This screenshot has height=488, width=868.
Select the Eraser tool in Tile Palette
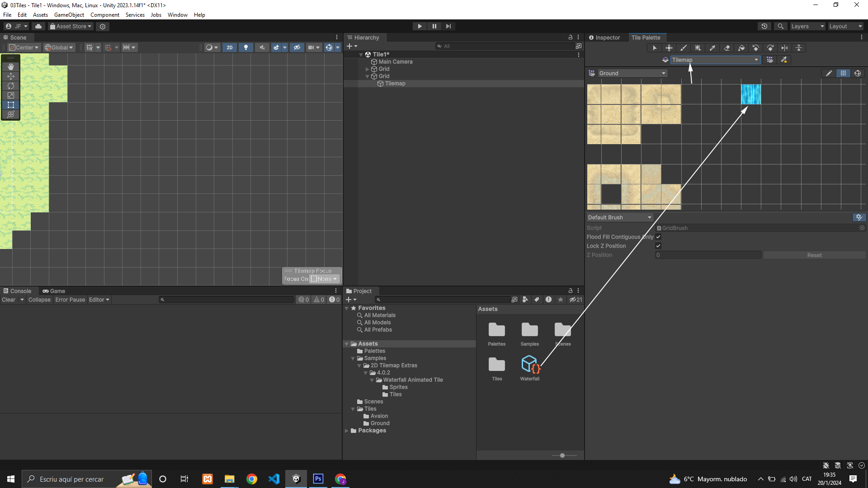click(727, 48)
